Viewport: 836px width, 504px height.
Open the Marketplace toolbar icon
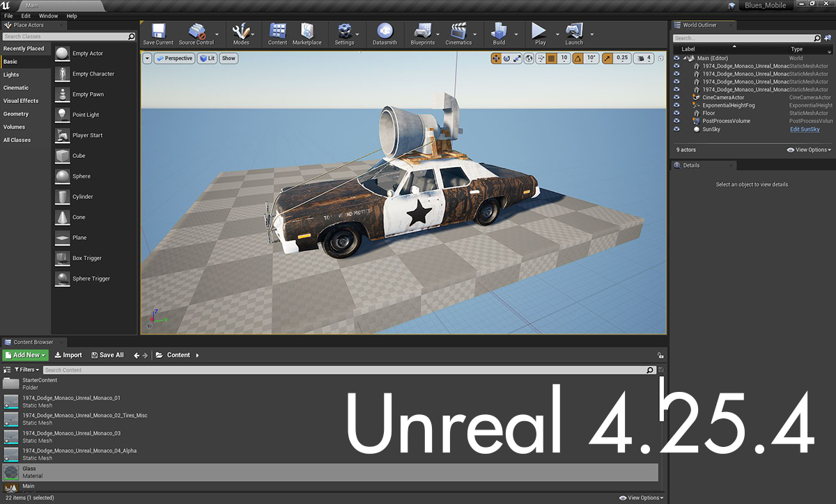[307, 32]
